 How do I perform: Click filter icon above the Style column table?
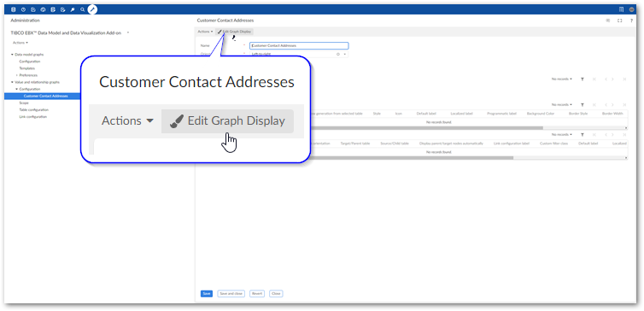click(583, 105)
